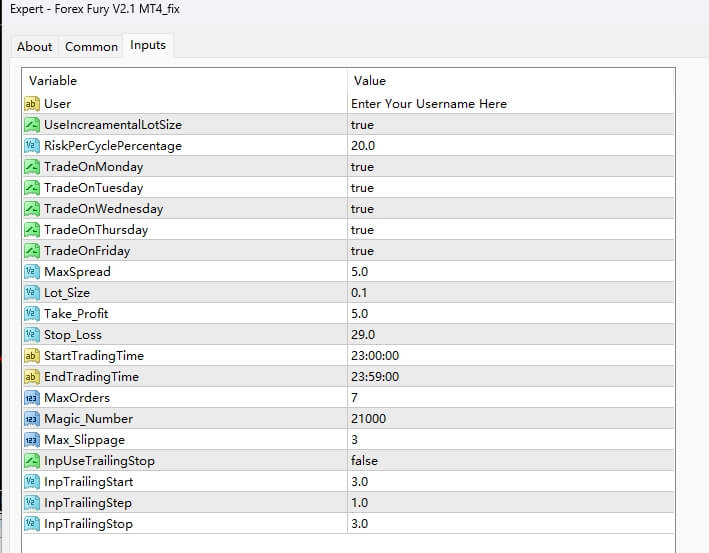This screenshot has width=709, height=553.
Task: Click the User string type icon
Action: tap(32, 104)
